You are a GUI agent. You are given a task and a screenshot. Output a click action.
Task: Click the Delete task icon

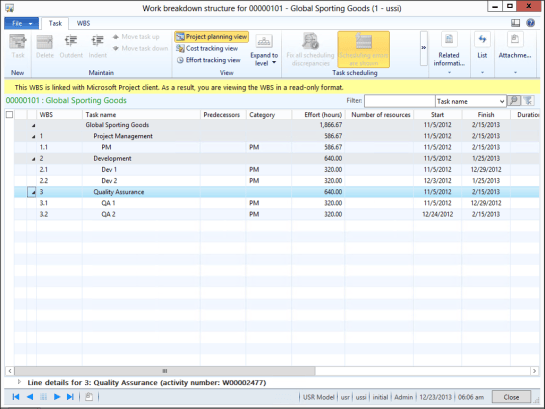point(45,46)
